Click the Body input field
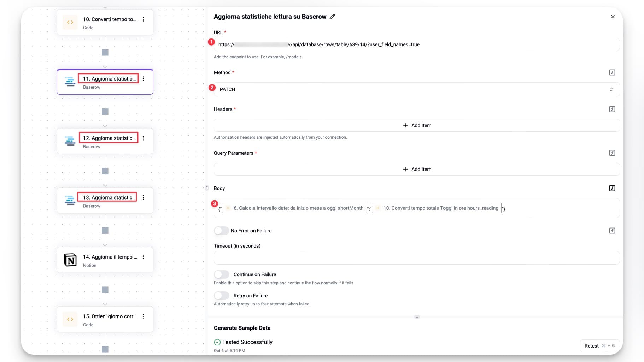The image size is (644, 362). [416, 208]
